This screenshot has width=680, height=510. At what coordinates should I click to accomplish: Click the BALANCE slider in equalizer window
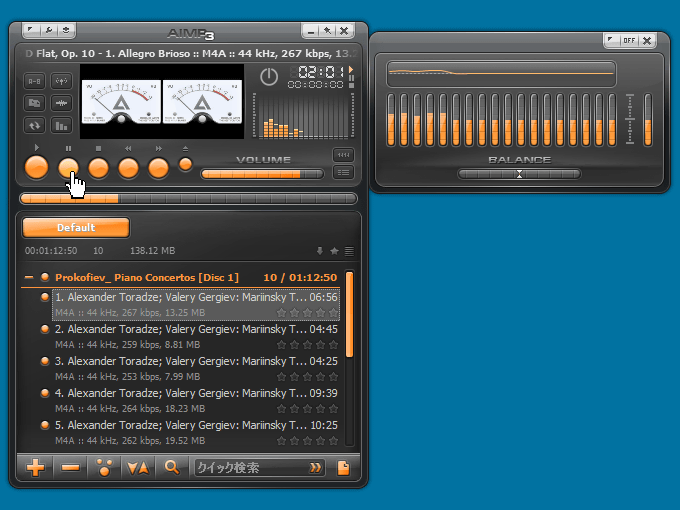coord(519,174)
